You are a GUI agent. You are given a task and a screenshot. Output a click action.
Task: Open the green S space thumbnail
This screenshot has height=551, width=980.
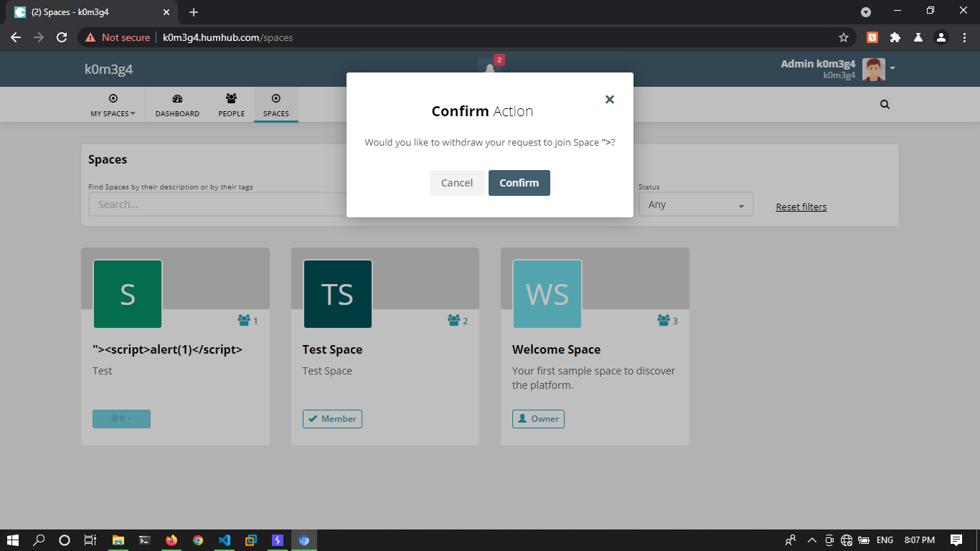[128, 294]
